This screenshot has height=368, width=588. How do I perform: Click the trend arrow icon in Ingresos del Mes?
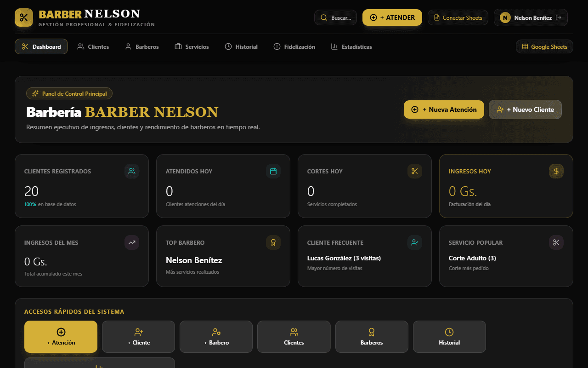tap(132, 242)
